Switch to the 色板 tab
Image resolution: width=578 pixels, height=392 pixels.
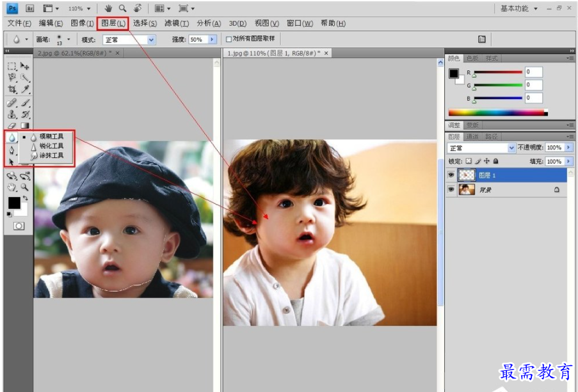pos(472,58)
